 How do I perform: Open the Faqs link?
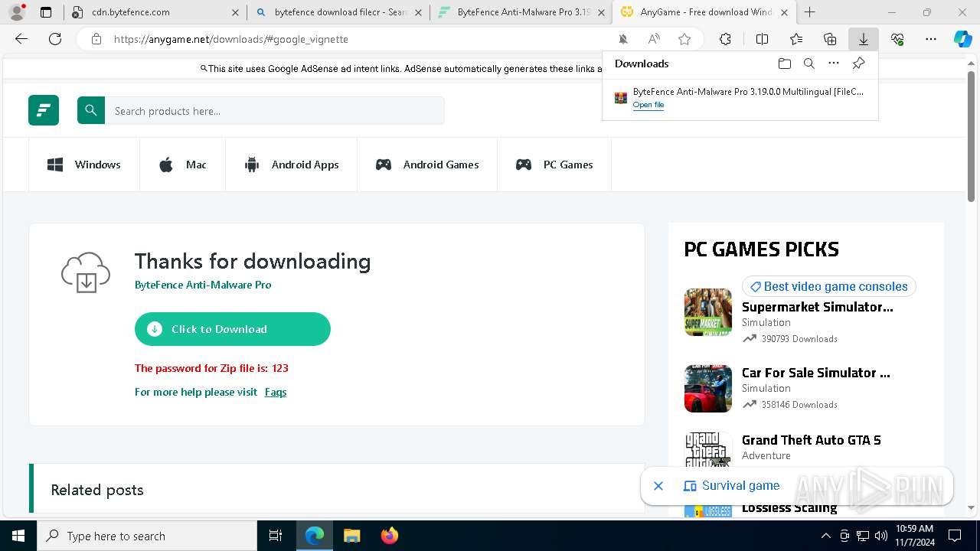tap(276, 392)
